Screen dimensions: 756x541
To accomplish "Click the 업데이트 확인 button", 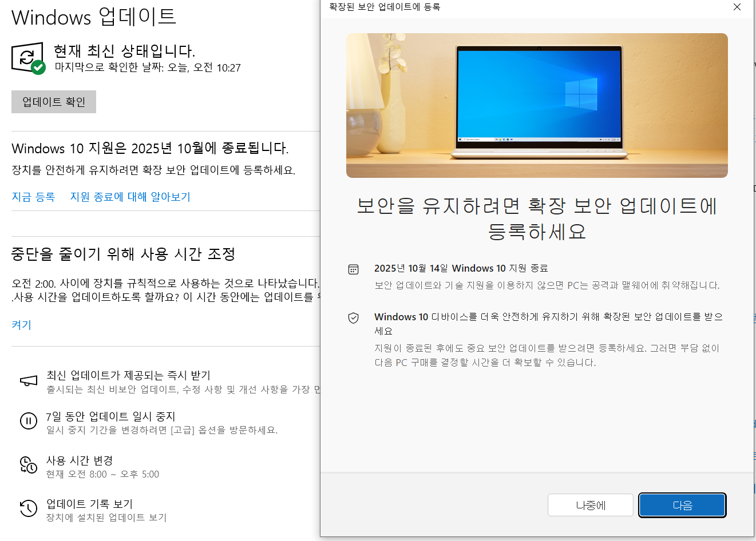I will point(54,102).
